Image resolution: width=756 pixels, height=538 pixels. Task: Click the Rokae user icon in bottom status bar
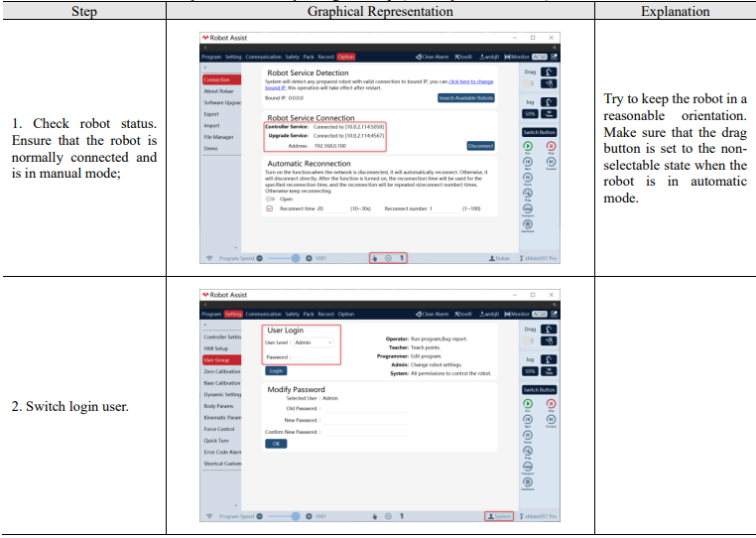pos(492,259)
